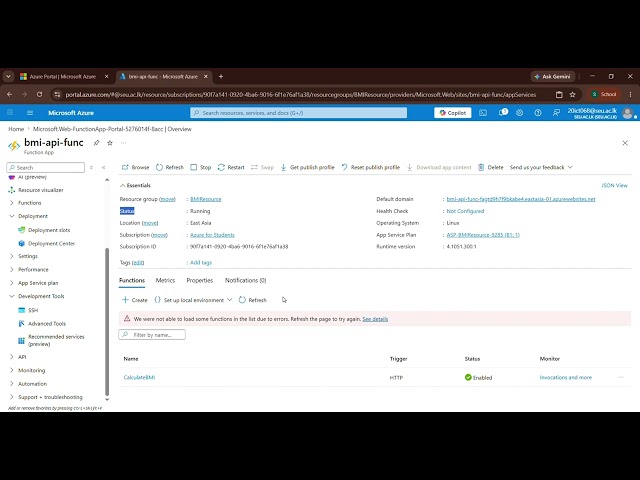Expand the Automation sidebar group
This screenshot has width=640, height=480.
pyautogui.click(x=28, y=384)
